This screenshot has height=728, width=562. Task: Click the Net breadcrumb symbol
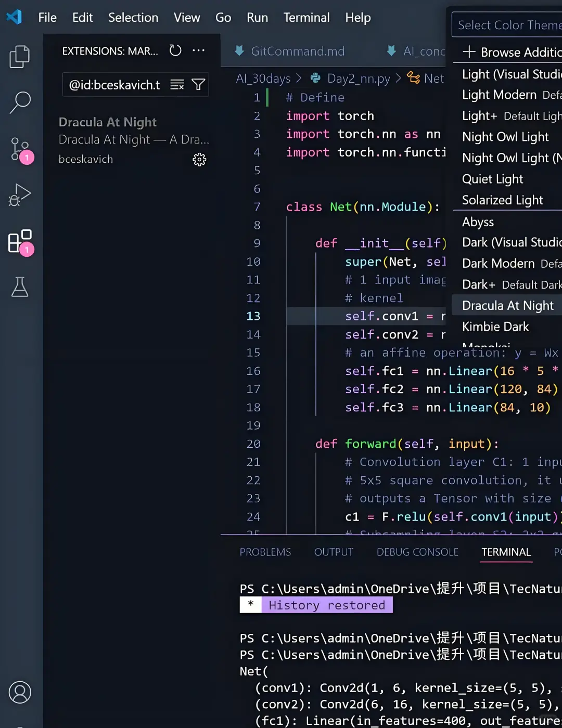pyautogui.click(x=434, y=78)
